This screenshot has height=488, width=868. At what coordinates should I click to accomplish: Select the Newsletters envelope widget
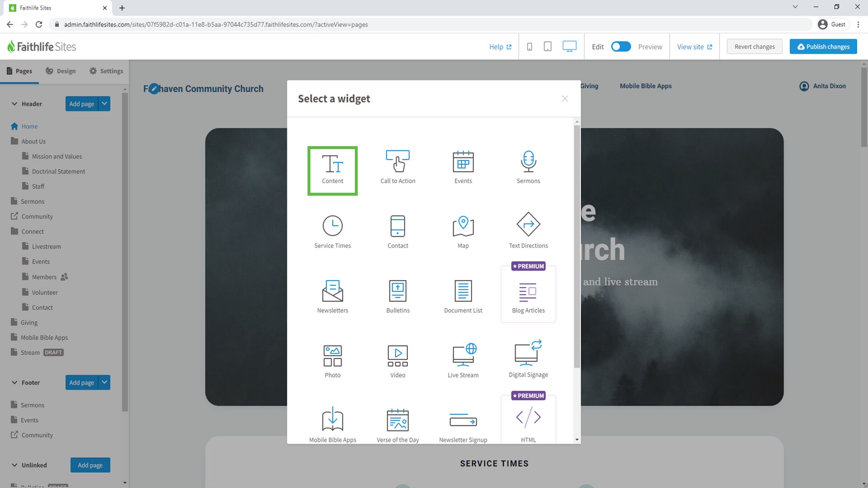[332, 297]
